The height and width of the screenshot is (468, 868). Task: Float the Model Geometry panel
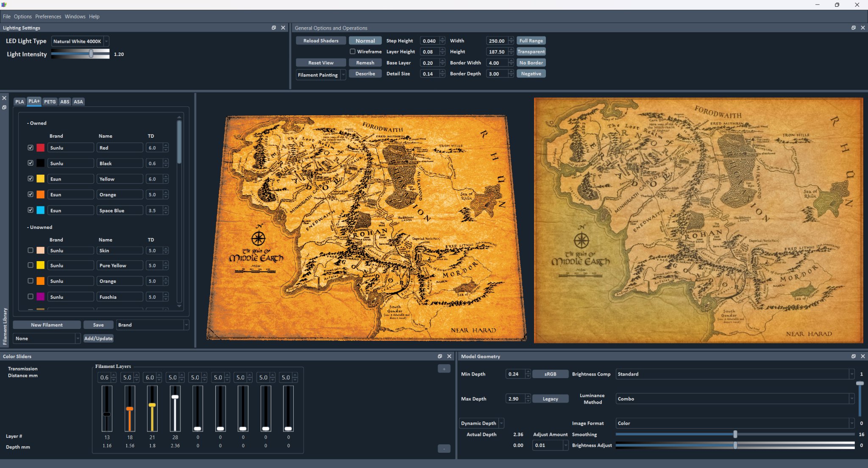coord(853,356)
